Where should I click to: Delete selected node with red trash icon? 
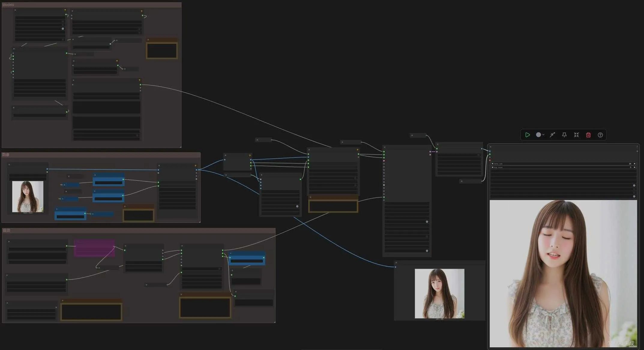[588, 135]
